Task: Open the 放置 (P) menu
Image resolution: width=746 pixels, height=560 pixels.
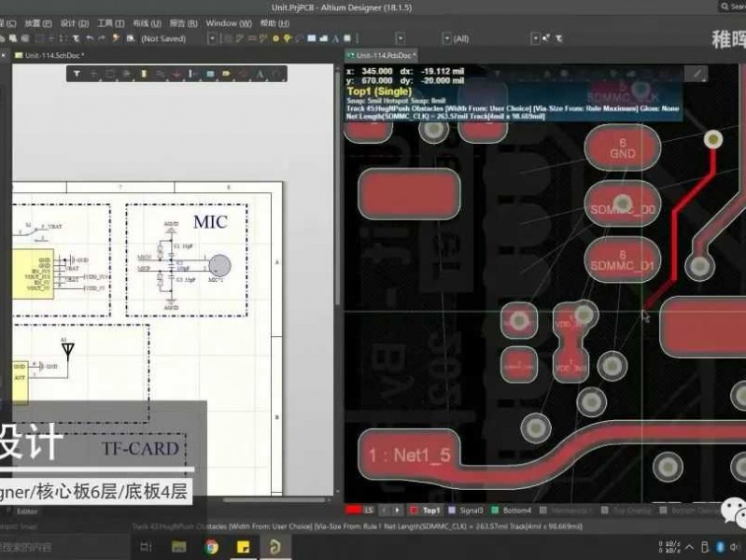Action: pyautogui.click(x=38, y=23)
